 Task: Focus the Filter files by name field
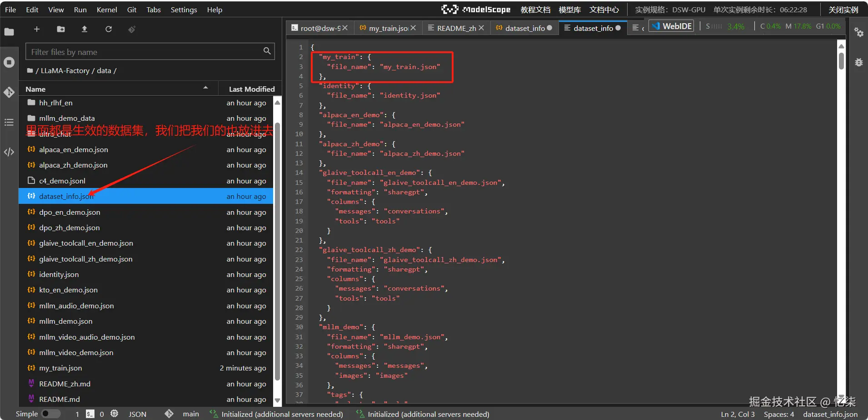pyautogui.click(x=150, y=52)
